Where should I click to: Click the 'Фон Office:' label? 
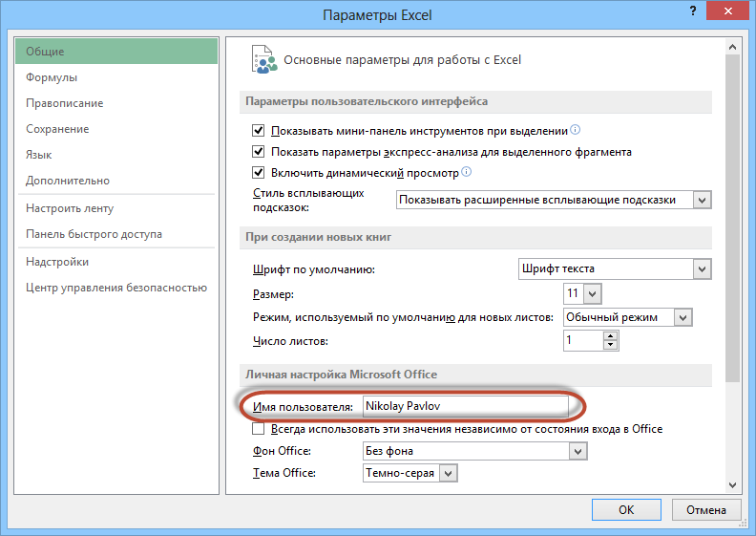coord(282,451)
